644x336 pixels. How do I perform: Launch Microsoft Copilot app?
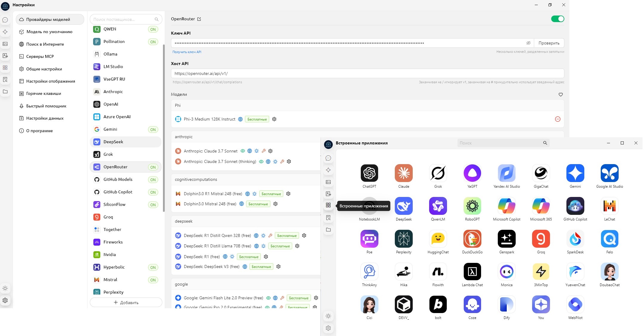point(506,206)
